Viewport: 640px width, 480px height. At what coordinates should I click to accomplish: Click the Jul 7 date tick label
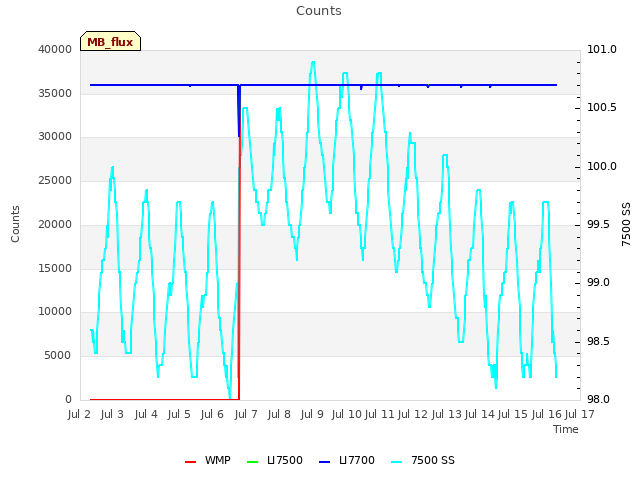pos(246,414)
